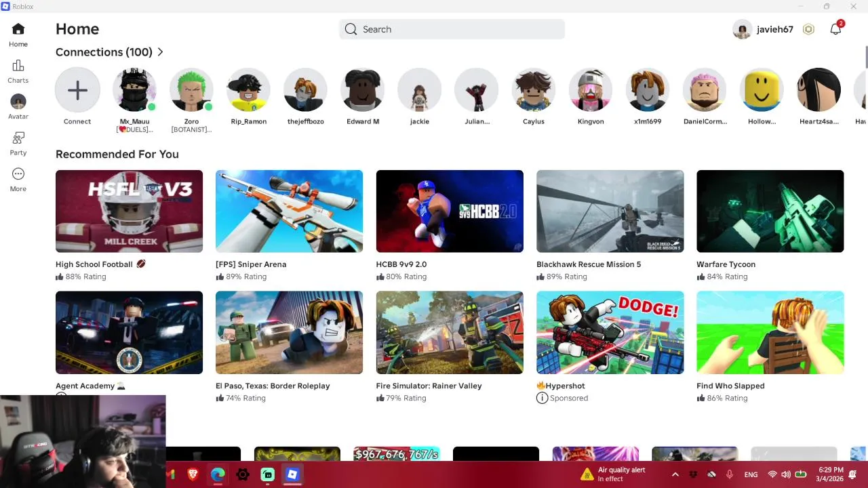The image size is (868, 488).
Task: Open High School Football game thumbnail
Action: [x=129, y=211]
